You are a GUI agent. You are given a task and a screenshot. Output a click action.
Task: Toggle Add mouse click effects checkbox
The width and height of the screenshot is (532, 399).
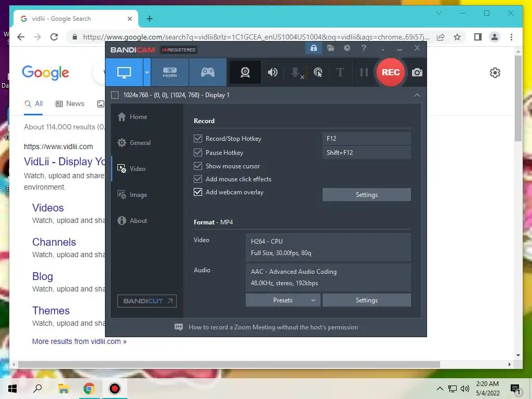click(x=198, y=179)
